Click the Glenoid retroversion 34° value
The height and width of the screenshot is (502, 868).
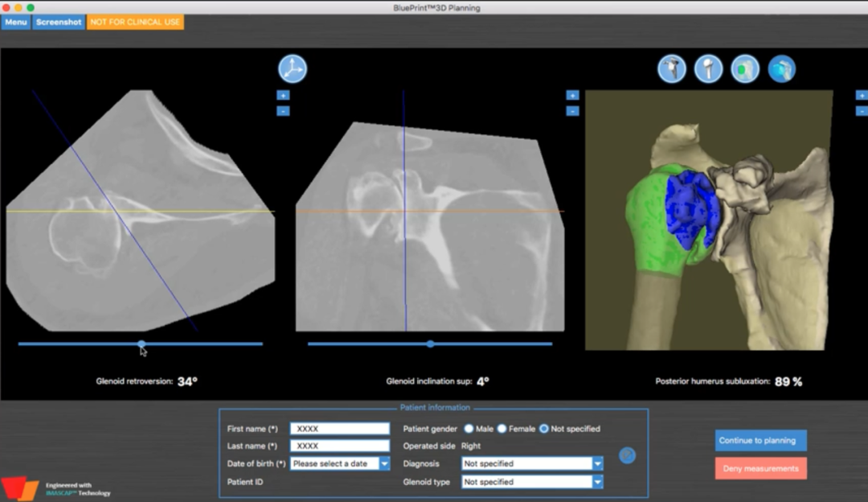coord(187,381)
